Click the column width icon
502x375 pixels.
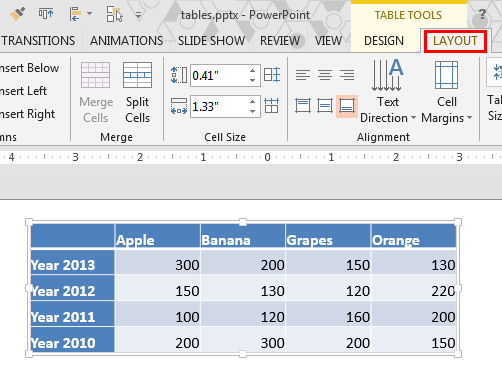point(179,106)
